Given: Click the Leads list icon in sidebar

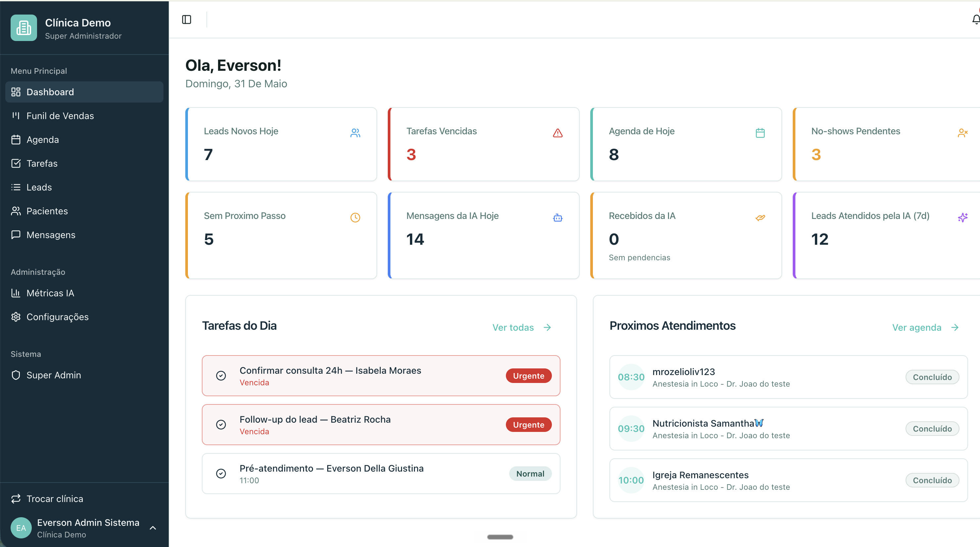Looking at the screenshot, I should (16, 187).
